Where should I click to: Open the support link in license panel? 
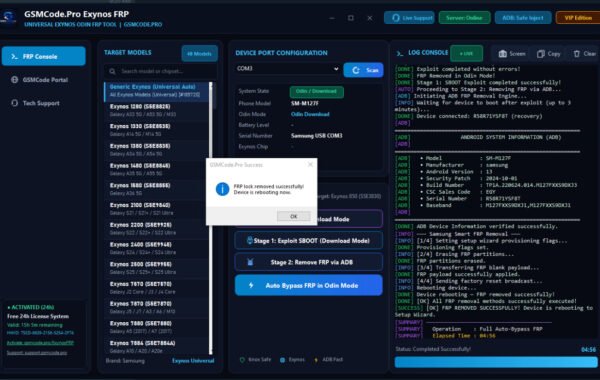tap(37, 352)
